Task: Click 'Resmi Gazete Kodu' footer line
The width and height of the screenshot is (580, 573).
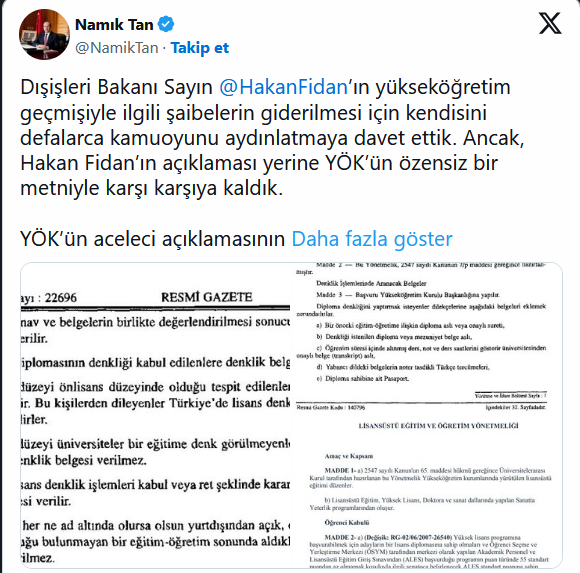Action: [x=331, y=408]
